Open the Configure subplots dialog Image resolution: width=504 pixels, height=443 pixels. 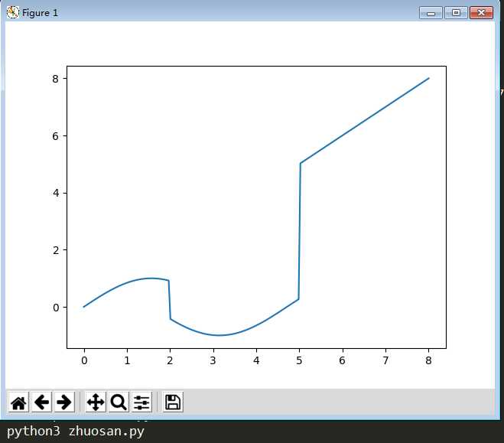click(x=141, y=402)
